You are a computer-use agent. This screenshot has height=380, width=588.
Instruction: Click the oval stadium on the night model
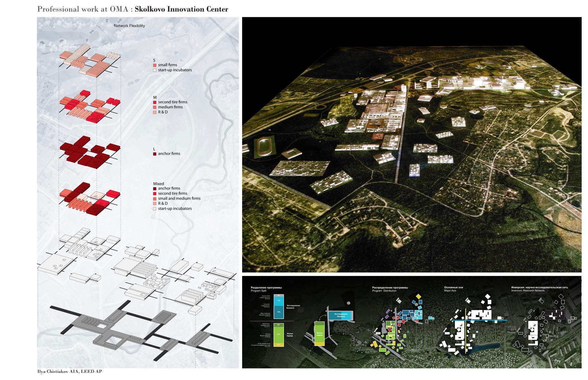(265, 147)
